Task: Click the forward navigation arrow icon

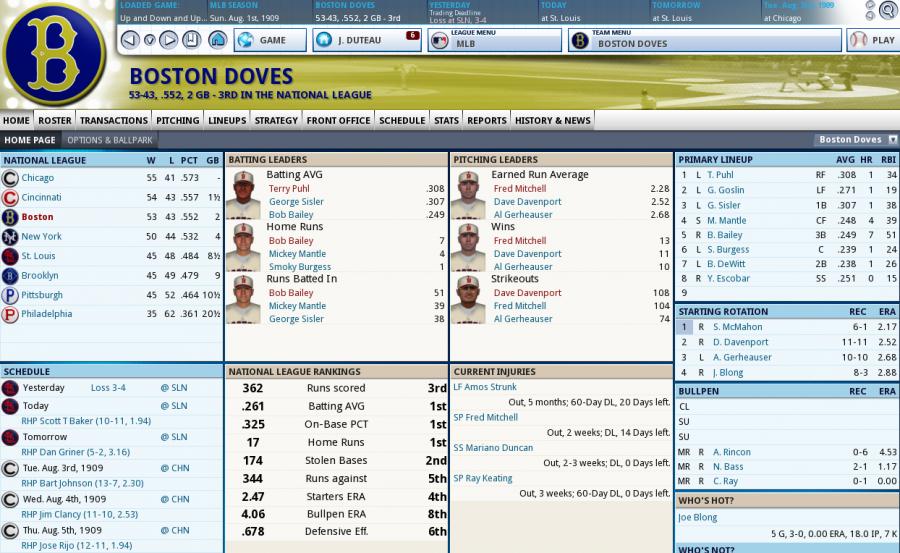Action: coord(168,40)
